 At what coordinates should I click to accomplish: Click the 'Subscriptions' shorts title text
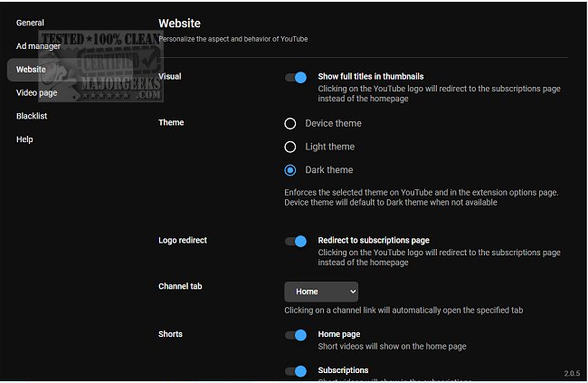pos(343,370)
